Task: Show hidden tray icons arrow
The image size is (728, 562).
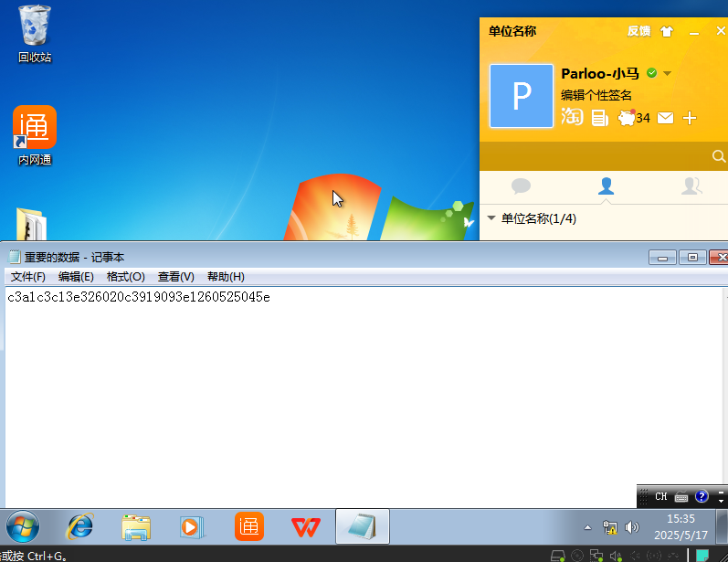Action: click(587, 527)
